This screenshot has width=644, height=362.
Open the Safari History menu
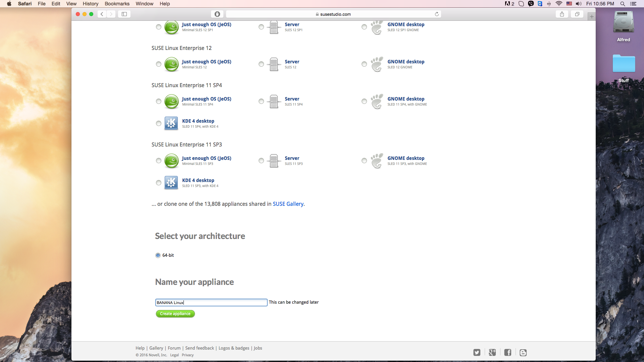click(x=90, y=4)
